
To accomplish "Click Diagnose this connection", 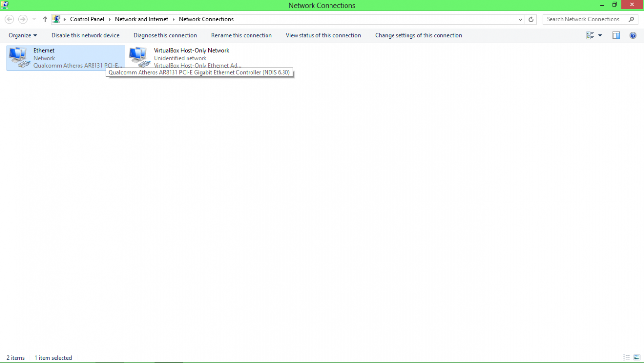I will tap(165, 35).
